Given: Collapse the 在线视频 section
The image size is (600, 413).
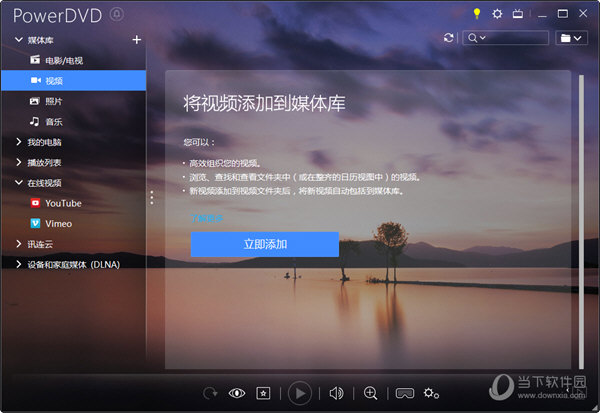Looking at the screenshot, I should click(19, 183).
